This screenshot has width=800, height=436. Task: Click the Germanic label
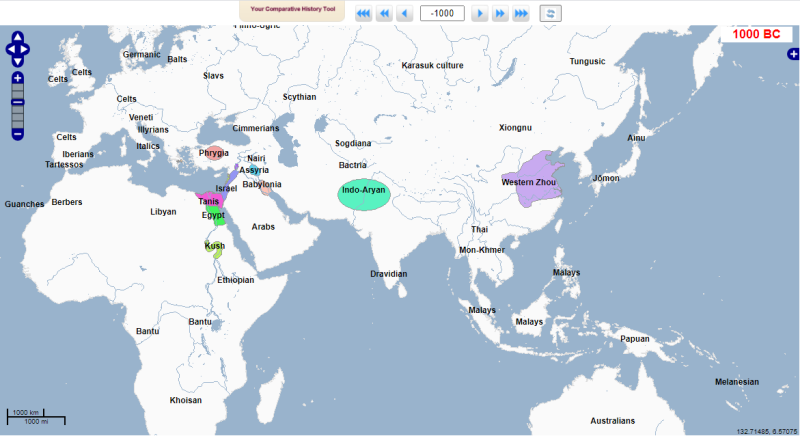[x=141, y=54]
